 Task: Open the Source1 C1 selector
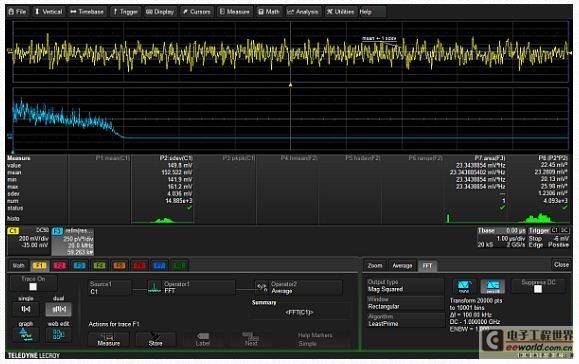tap(110, 288)
